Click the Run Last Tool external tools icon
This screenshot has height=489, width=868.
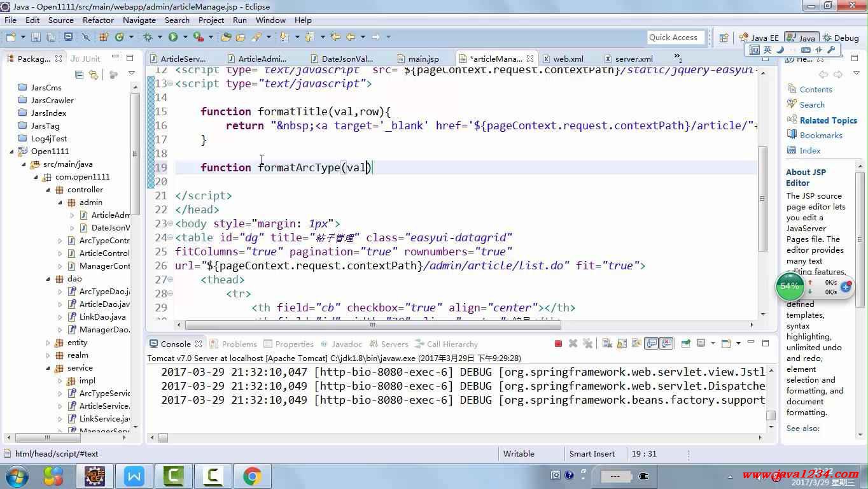[198, 38]
